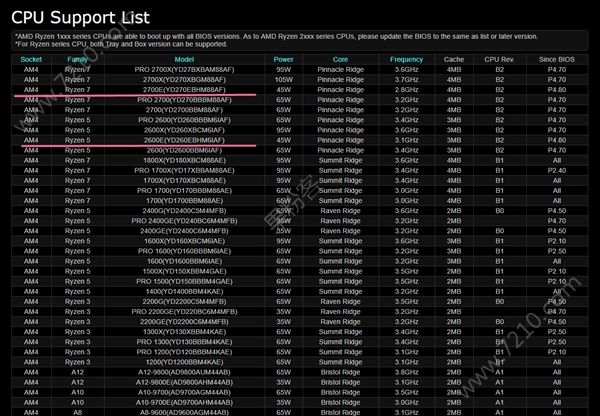The image size is (600, 416).
Task: Select the 2700(YD2700BBM88AF) model cell
Action: 184,110
